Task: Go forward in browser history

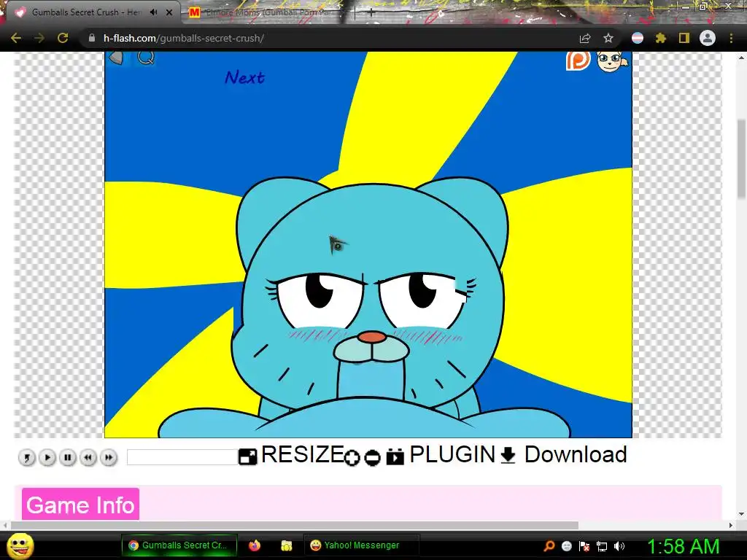Action: pyautogui.click(x=39, y=38)
